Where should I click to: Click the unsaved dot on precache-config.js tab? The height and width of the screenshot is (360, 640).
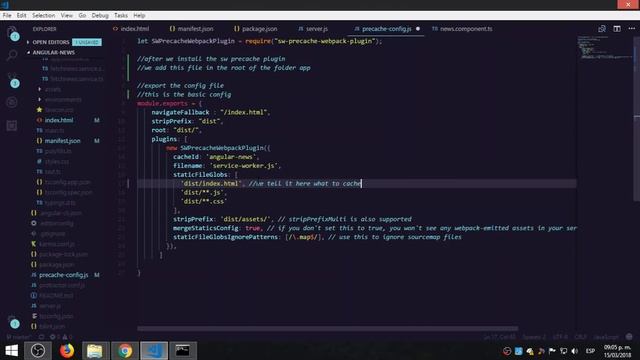coord(418,29)
